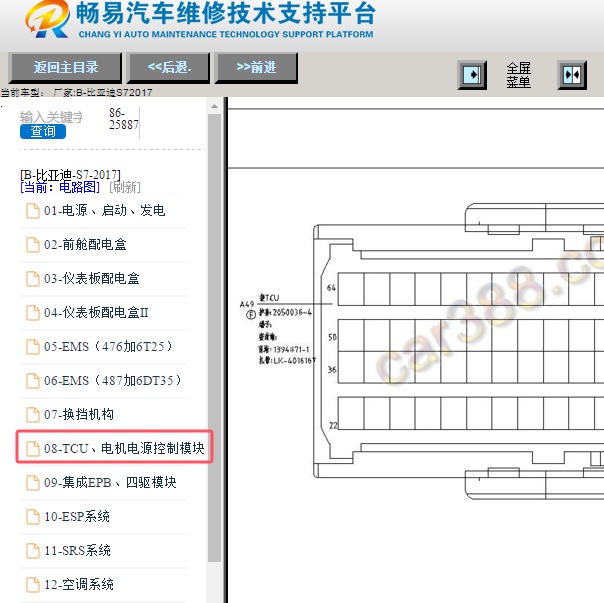Click the 当前车型 vehicle info line

[x=76, y=92]
